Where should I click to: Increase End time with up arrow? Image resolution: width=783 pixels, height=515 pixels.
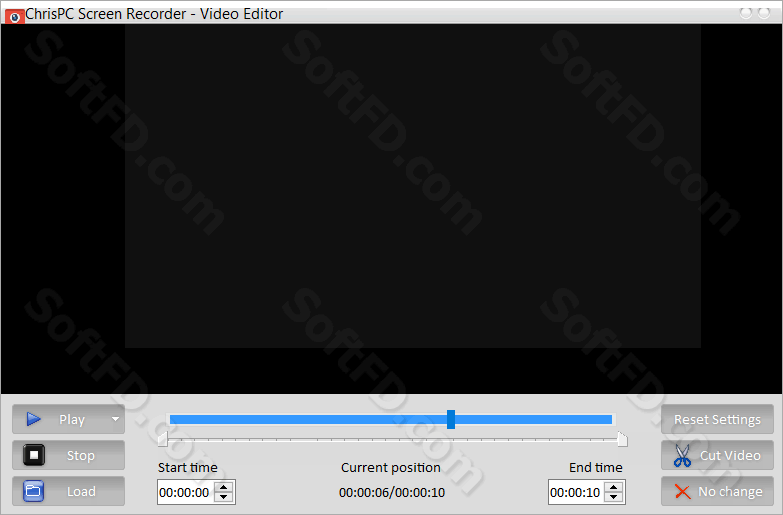click(614, 487)
